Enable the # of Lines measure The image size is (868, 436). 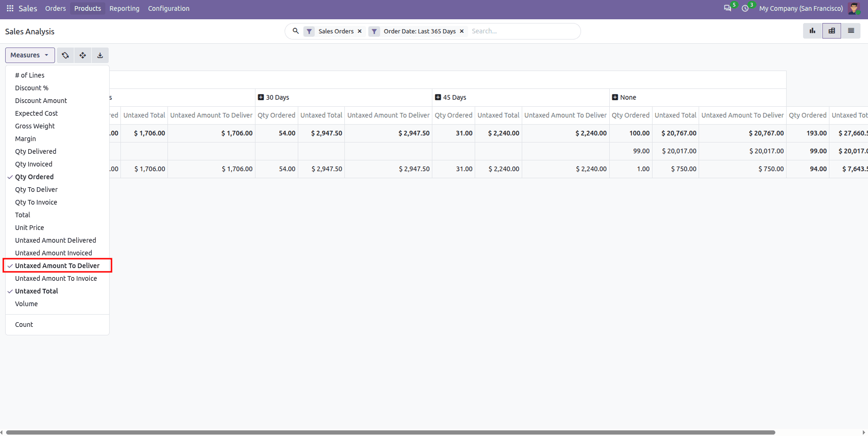point(57,75)
